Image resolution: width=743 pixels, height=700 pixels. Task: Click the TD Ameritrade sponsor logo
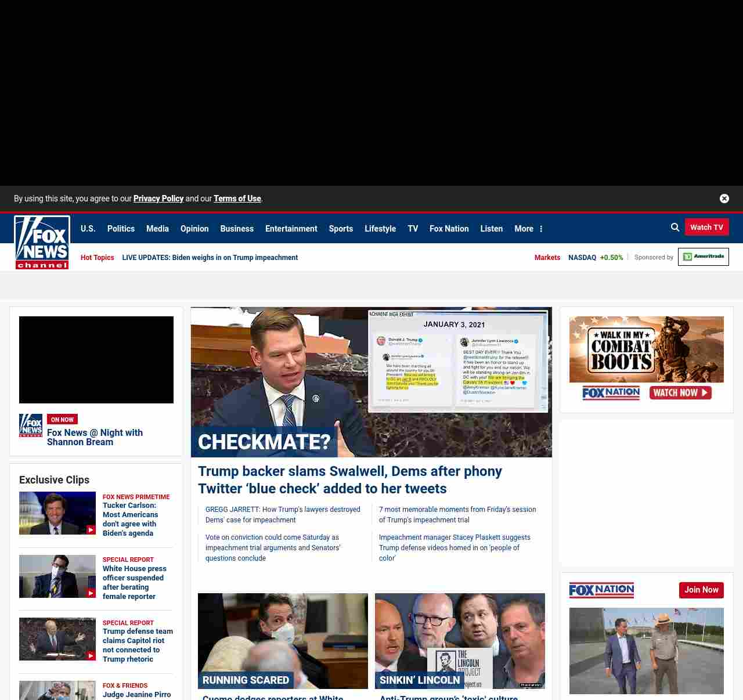(703, 257)
